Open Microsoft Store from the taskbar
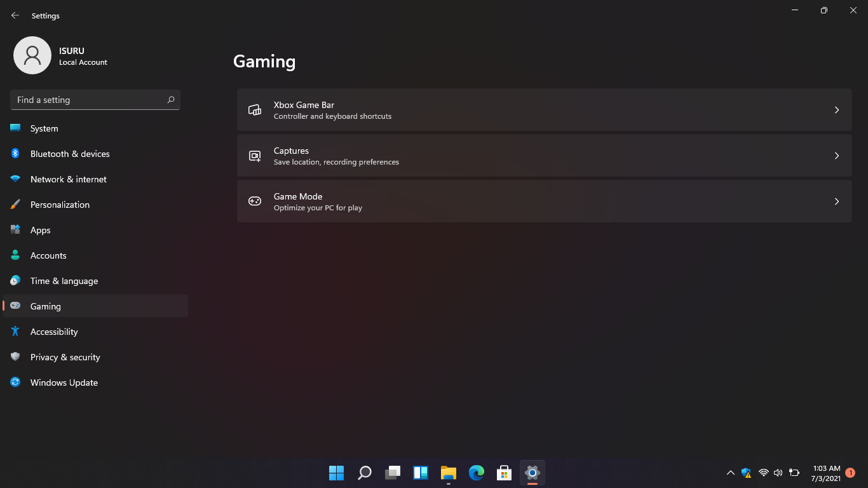This screenshot has width=868, height=488. [x=505, y=473]
